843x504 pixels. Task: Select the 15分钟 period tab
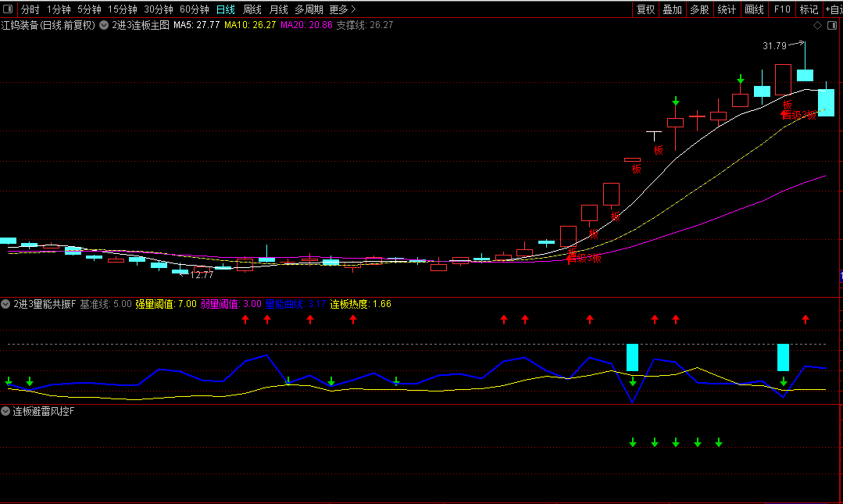[123, 9]
